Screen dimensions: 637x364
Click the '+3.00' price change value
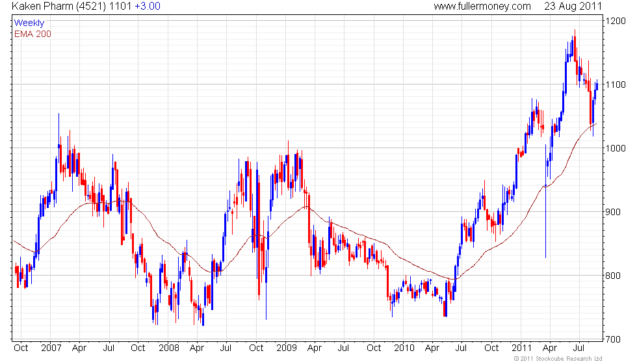point(148,6)
